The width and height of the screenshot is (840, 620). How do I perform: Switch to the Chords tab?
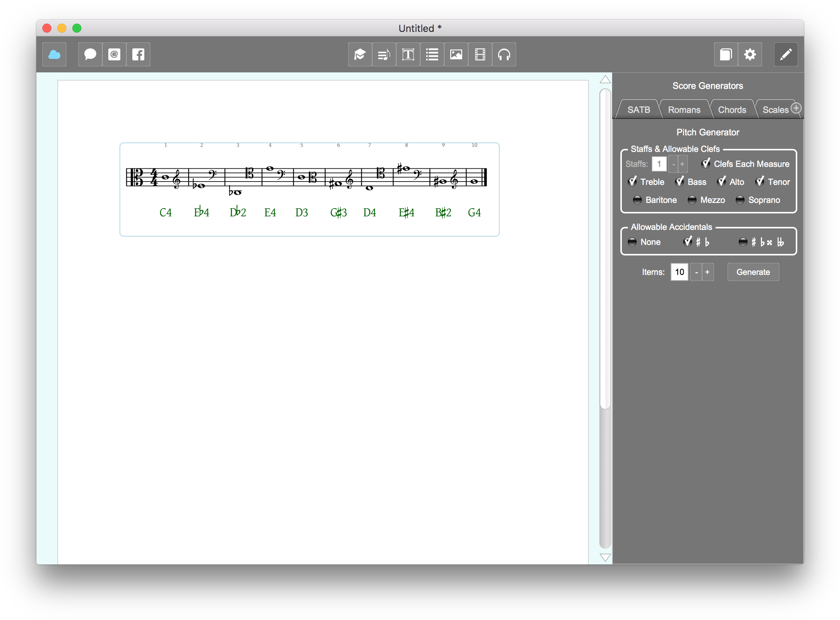(x=732, y=109)
